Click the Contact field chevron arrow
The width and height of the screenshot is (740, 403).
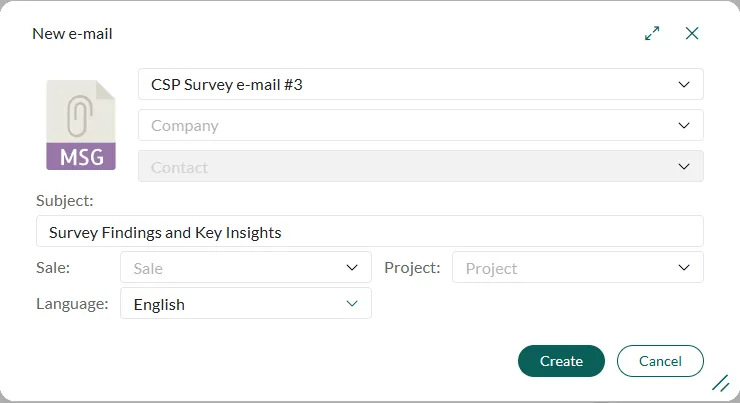(684, 167)
